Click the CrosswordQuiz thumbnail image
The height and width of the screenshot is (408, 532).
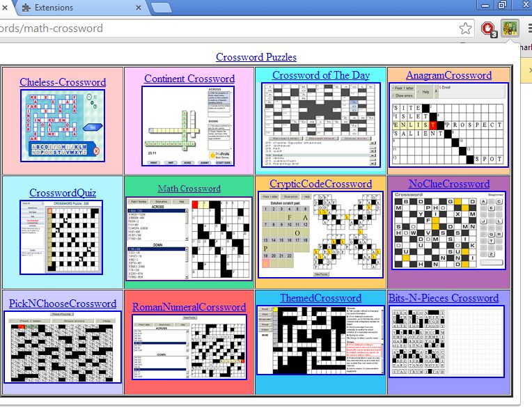(61, 237)
